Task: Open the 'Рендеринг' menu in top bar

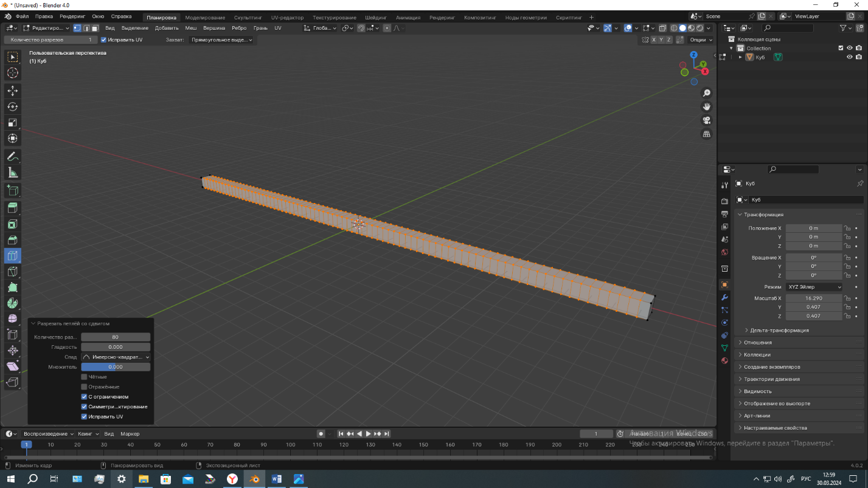Action: [x=72, y=16]
